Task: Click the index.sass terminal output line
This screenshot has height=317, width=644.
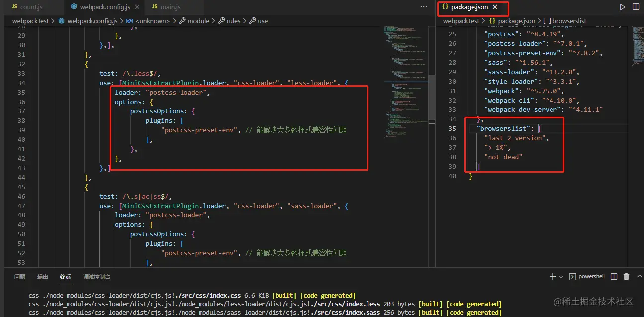Action: coord(265,312)
